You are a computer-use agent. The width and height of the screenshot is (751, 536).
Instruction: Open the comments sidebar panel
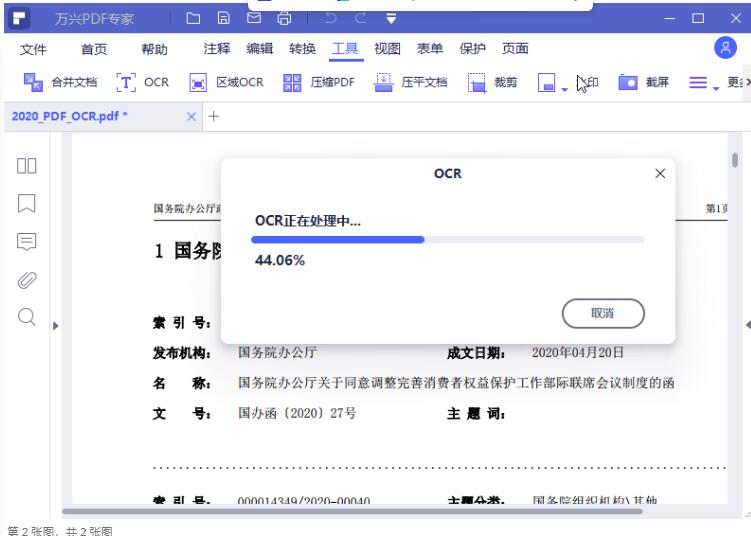[26, 241]
